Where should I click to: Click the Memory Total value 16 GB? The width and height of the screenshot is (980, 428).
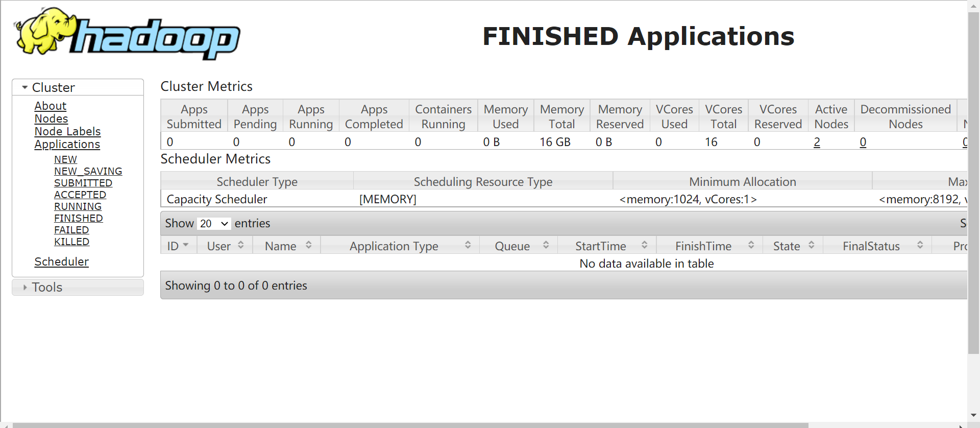[x=555, y=142]
